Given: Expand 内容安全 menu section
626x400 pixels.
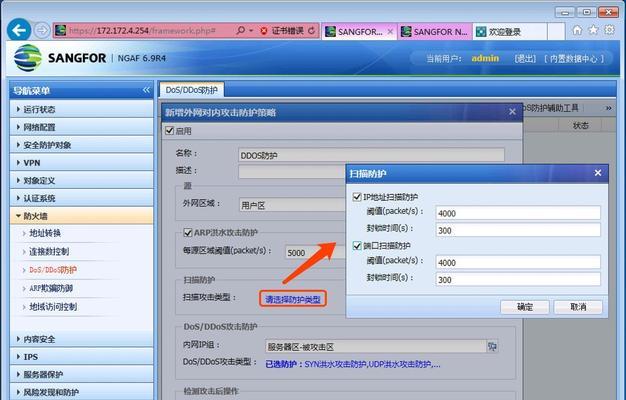Looking at the screenshot, I should [x=81, y=339].
